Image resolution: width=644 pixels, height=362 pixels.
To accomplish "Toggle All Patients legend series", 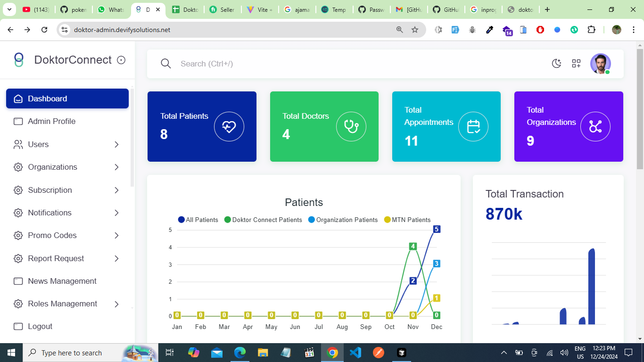I will click(198, 220).
